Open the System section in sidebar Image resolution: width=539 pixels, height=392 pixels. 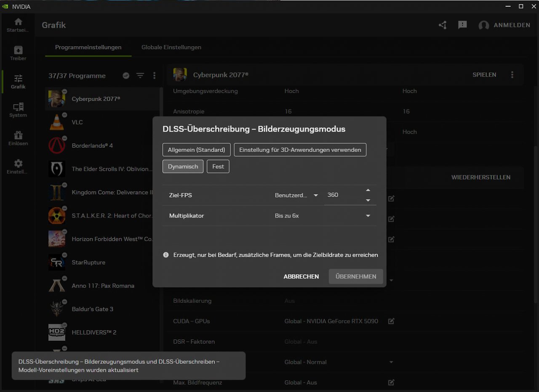pyautogui.click(x=18, y=110)
